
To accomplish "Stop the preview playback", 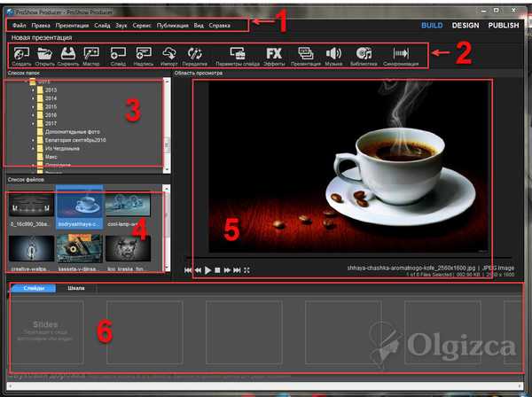I will [217, 270].
